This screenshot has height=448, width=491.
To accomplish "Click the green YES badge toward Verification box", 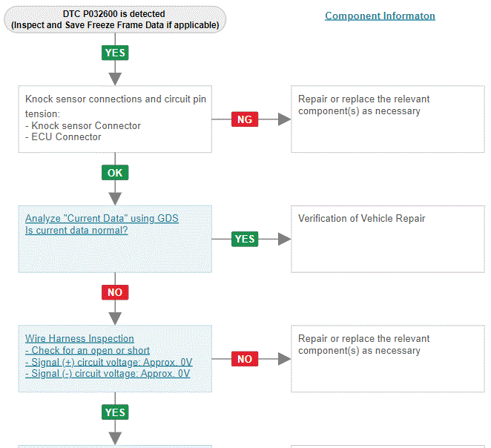I will point(245,239).
